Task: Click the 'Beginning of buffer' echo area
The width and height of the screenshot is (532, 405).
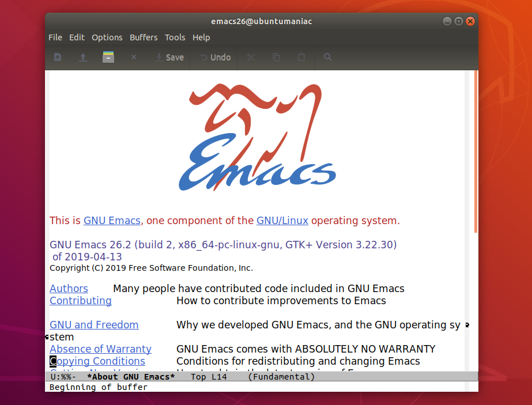Action: click(x=99, y=387)
